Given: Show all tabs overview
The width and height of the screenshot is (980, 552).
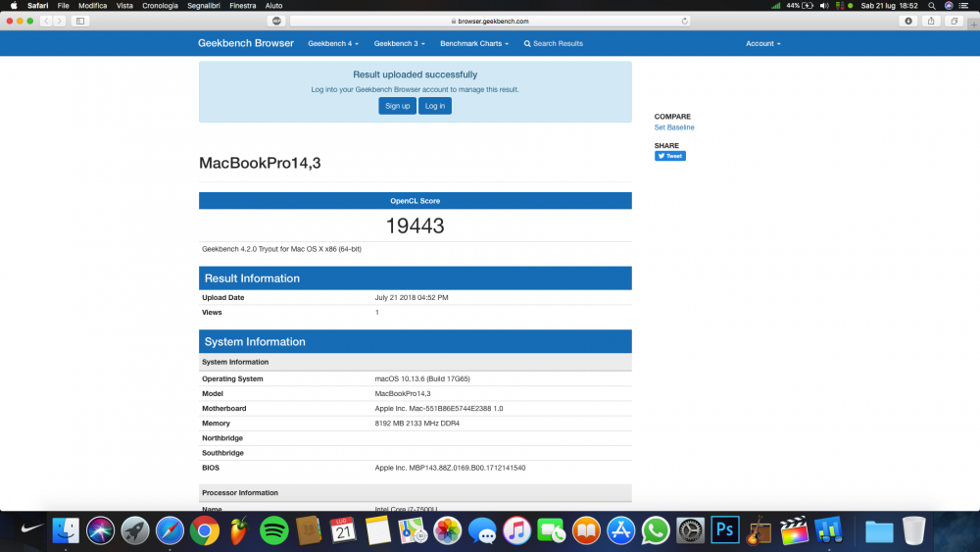Looking at the screenshot, I should tap(954, 21).
